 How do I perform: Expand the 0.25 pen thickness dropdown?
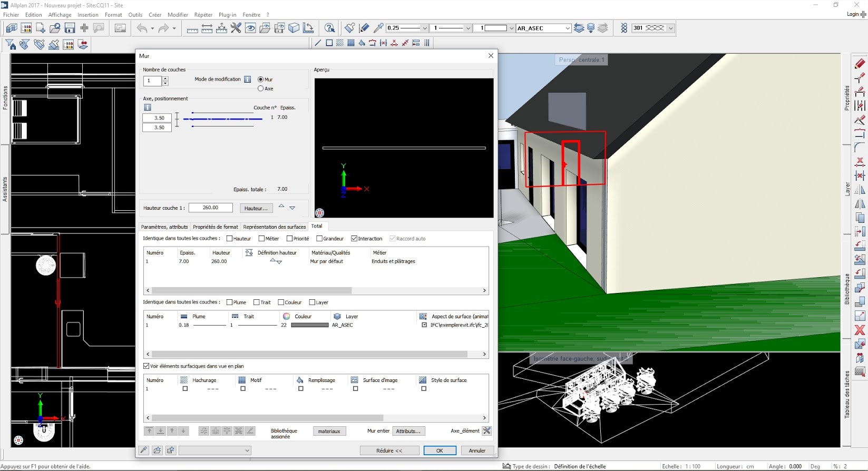tap(424, 28)
